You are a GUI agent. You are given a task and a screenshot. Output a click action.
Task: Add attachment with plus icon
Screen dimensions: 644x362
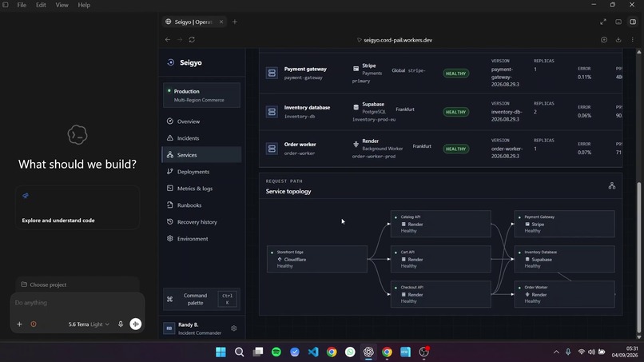point(19,324)
